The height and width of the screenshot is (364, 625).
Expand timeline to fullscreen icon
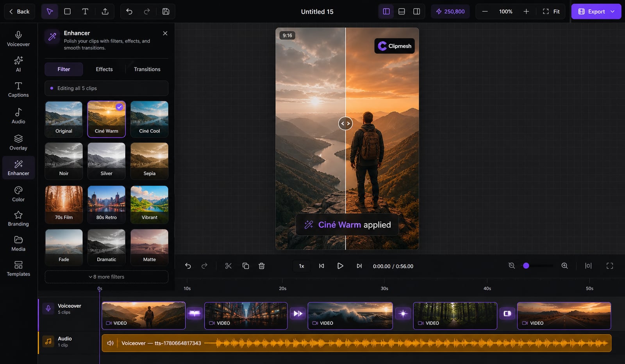pos(610,266)
